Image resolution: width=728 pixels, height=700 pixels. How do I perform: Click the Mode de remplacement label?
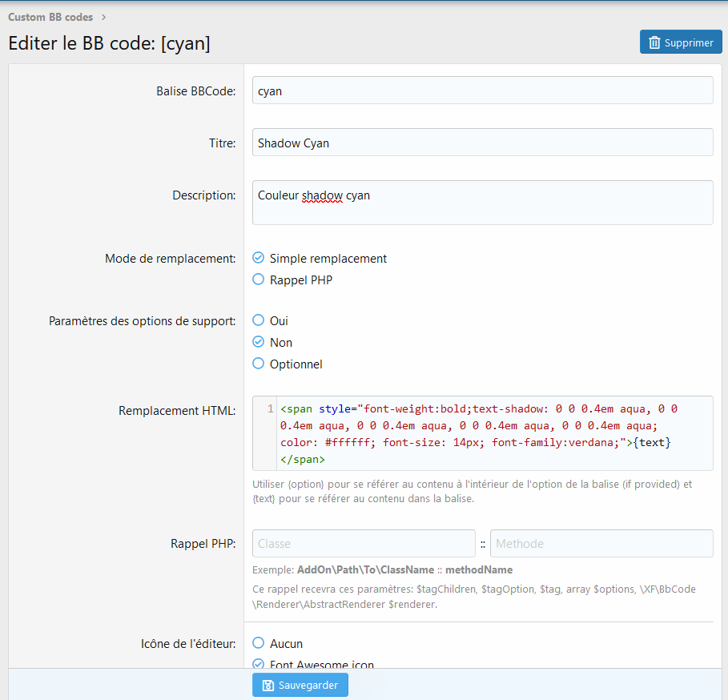pos(170,259)
